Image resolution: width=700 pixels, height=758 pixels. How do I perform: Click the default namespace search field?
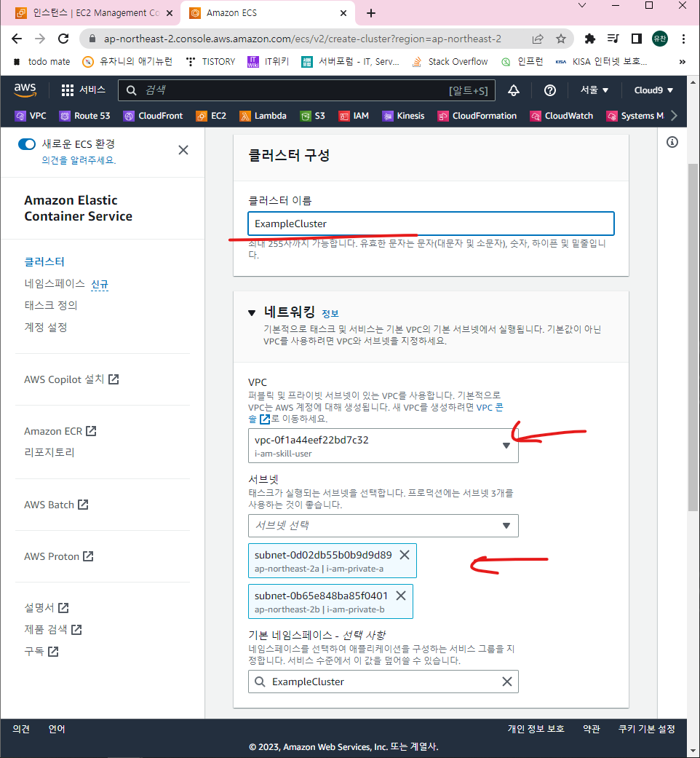click(x=383, y=682)
